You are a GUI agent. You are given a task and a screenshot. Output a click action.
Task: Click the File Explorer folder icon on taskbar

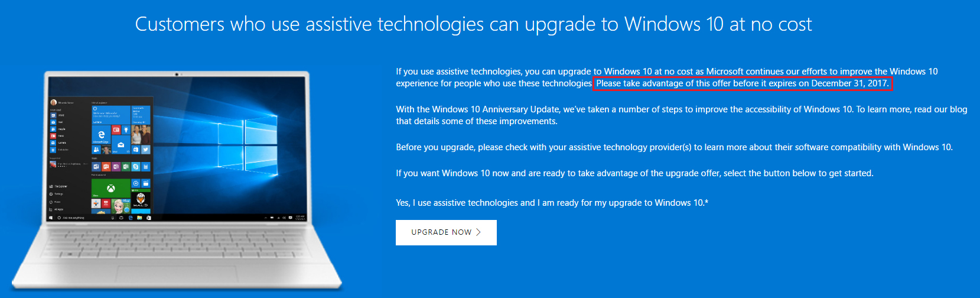click(139, 218)
